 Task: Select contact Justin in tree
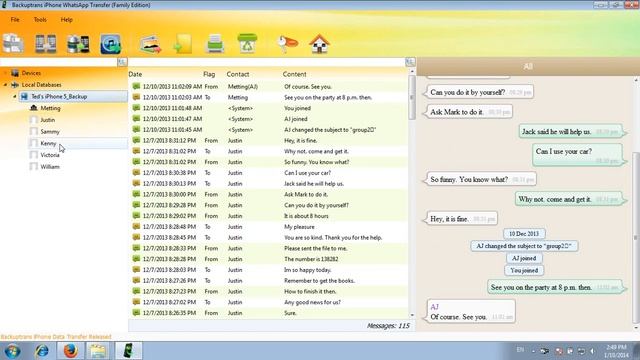pos(47,120)
